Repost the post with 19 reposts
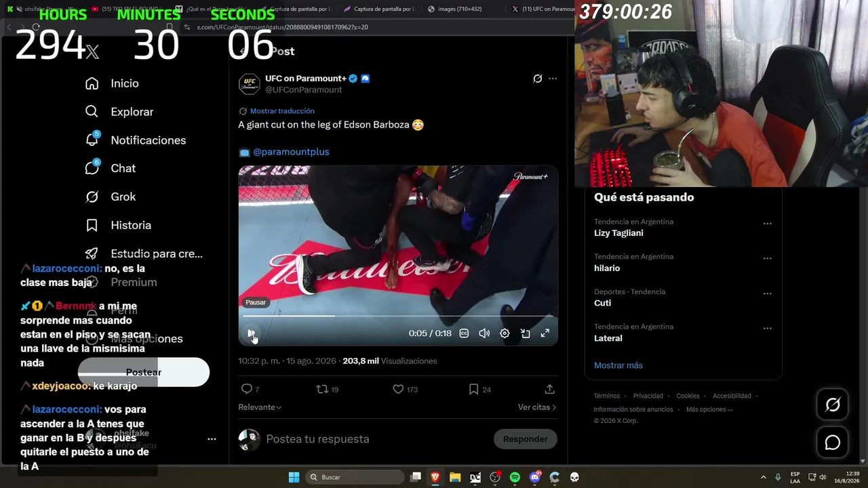This screenshot has width=868, height=488. pyautogui.click(x=328, y=389)
